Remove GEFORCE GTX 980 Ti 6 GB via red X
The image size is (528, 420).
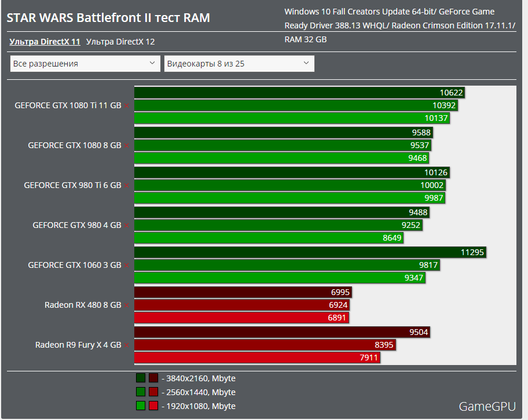coord(127,186)
